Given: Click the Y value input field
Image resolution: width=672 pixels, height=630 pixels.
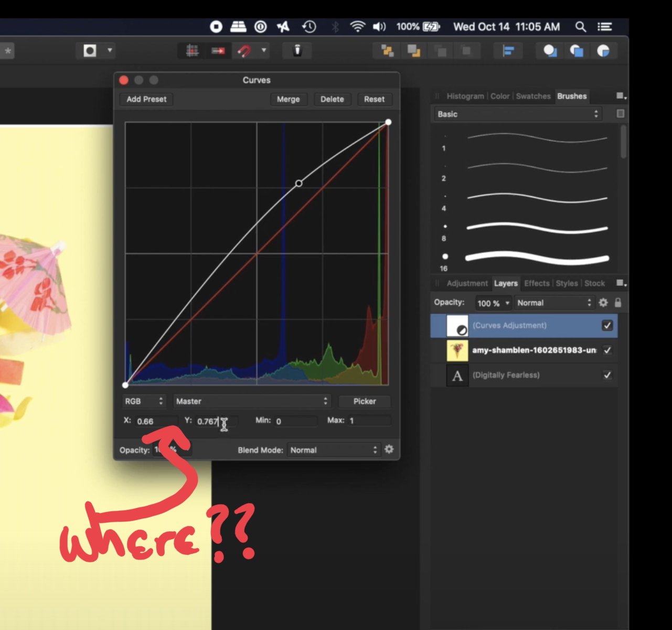Looking at the screenshot, I should point(216,421).
